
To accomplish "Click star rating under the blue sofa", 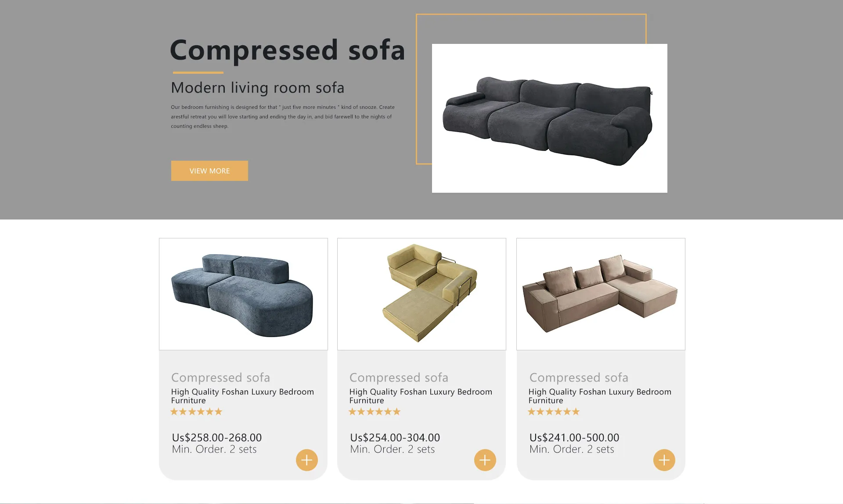I will [196, 412].
